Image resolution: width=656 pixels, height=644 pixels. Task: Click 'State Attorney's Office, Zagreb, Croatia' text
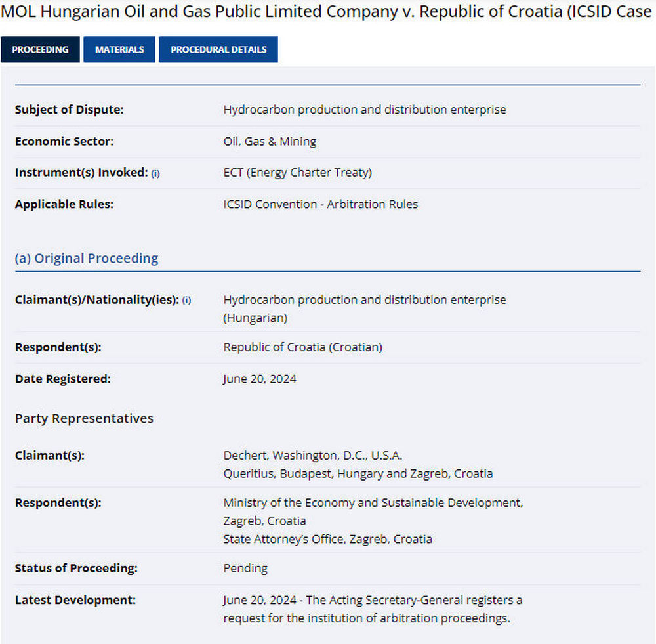pos(327,540)
